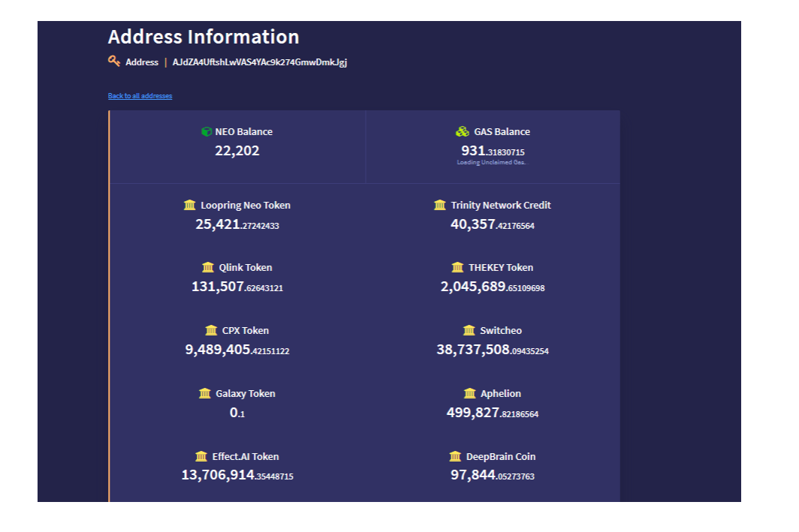Screen dimensions: 799x532
Task: Click the value 9,489,405.42151122
Action: 237,350
